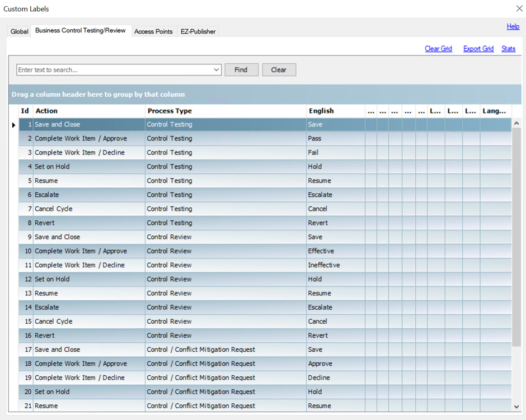Click Export Grid link

coord(478,49)
